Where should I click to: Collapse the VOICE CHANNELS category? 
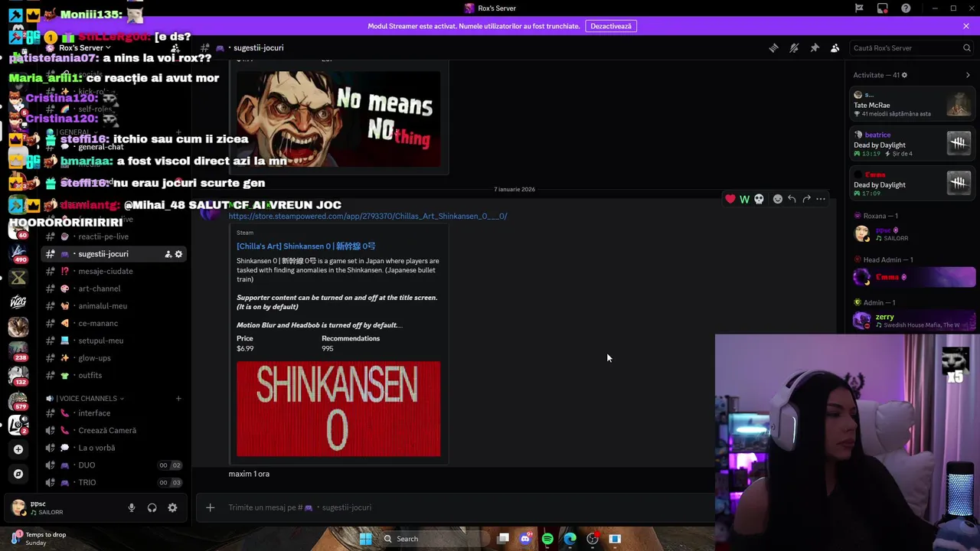(x=88, y=399)
